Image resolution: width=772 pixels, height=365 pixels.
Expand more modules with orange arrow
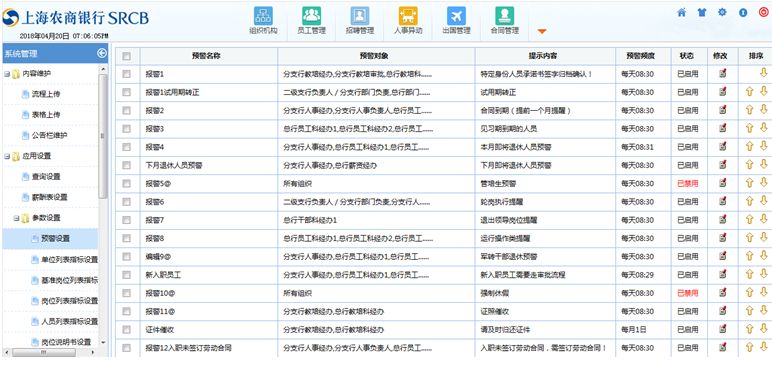click(x=542, y=32)
